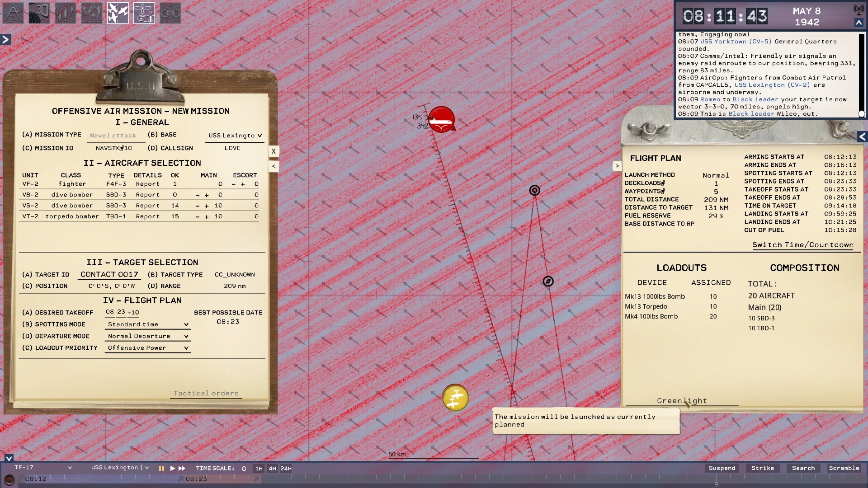The width and height of the screenshot is (868, 488).
Task: Play at normal speed
Action: [172, 469]
